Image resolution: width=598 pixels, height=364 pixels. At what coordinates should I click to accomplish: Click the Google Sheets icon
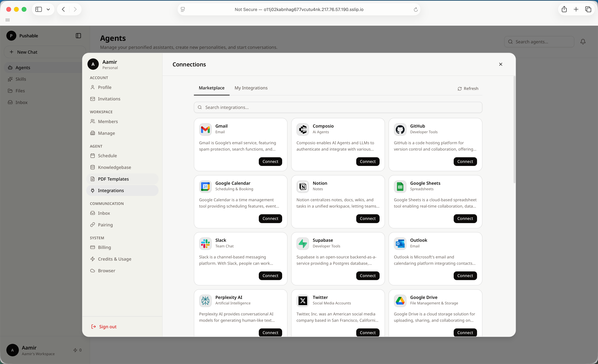click(400, 186)
